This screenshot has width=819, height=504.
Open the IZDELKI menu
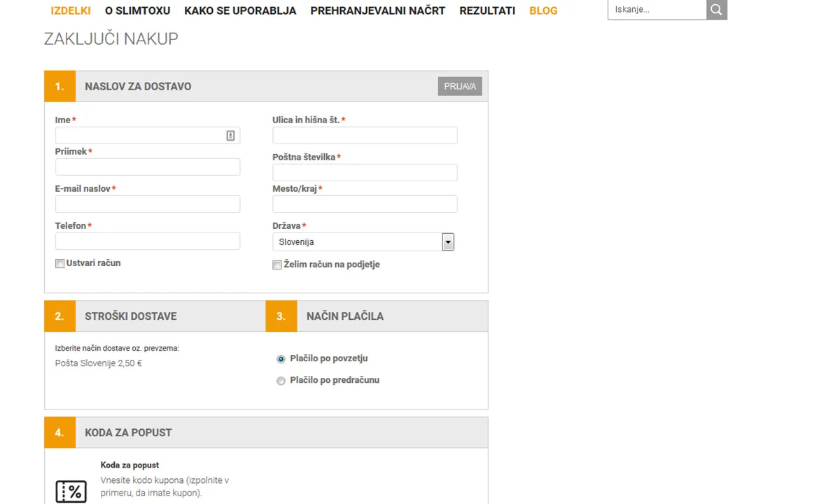(71, 10)
